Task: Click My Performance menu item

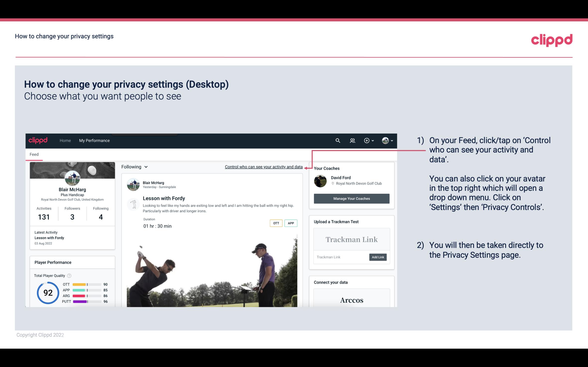Action: [94, 140]
